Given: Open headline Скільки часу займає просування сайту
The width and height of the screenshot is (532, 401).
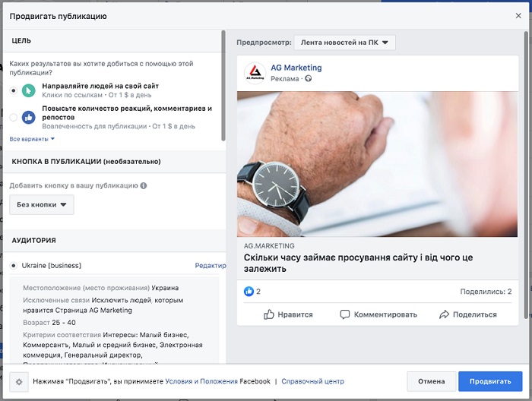Looking at the screenshot, I should (x=358, y=263).
